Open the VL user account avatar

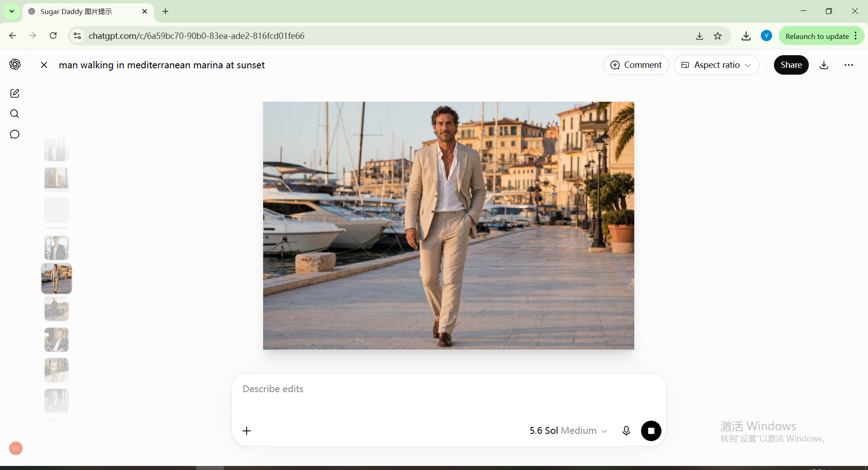coord(16,448)
